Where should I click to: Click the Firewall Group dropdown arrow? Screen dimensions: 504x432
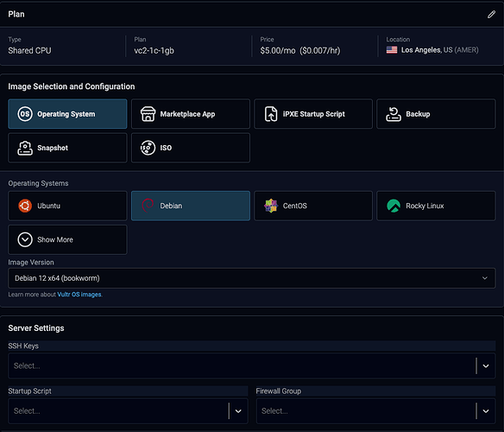(x=486, y=411)
